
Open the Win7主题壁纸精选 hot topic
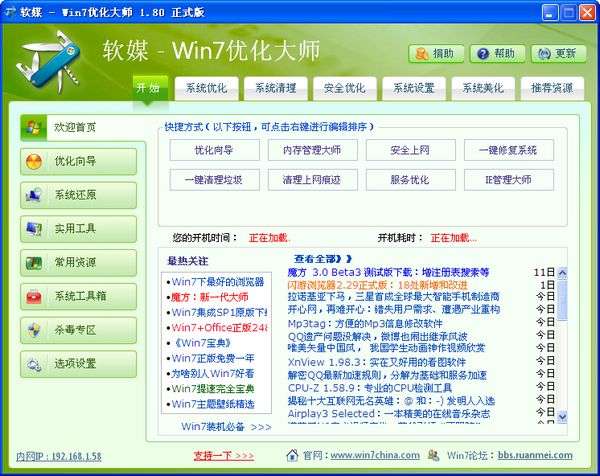tap(213, 404)
